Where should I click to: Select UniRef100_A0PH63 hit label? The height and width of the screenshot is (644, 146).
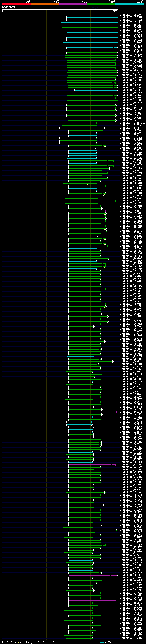pos(131,505)
